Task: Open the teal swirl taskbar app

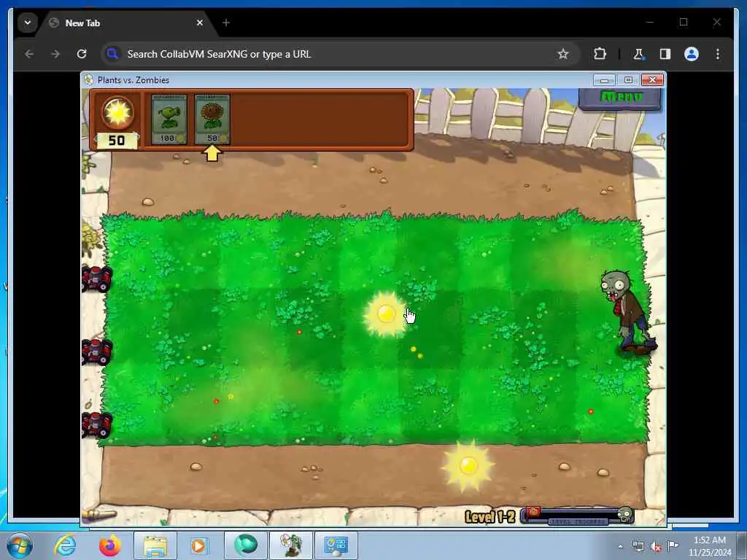Action: coord(245,545)
